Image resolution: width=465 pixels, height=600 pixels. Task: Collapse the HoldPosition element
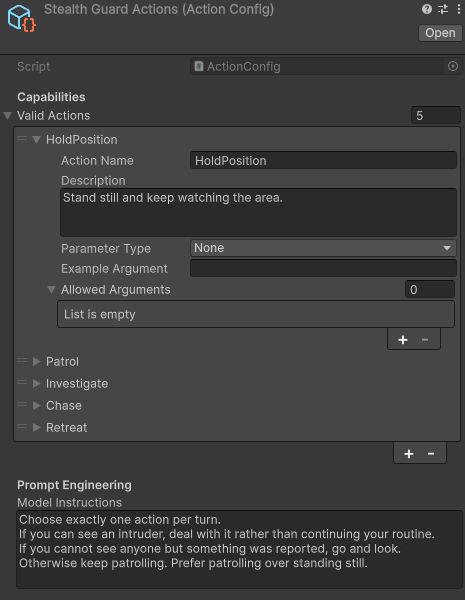pos(37,140)
